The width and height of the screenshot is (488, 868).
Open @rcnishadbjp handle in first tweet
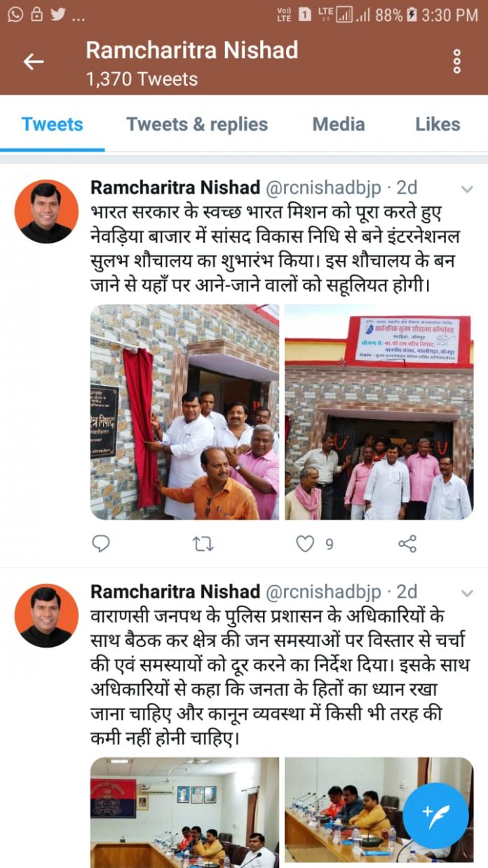click(x=324, y=188)
